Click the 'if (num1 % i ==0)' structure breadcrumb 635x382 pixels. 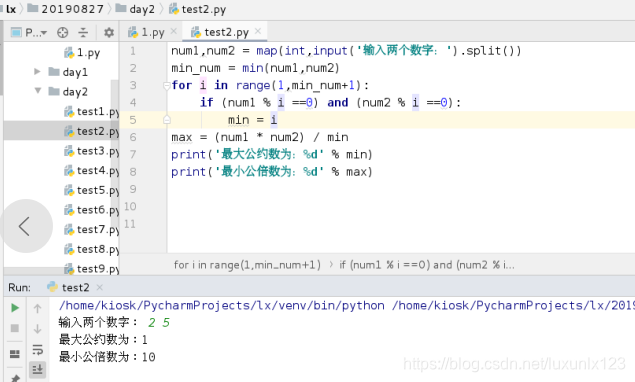pos(427,265)
